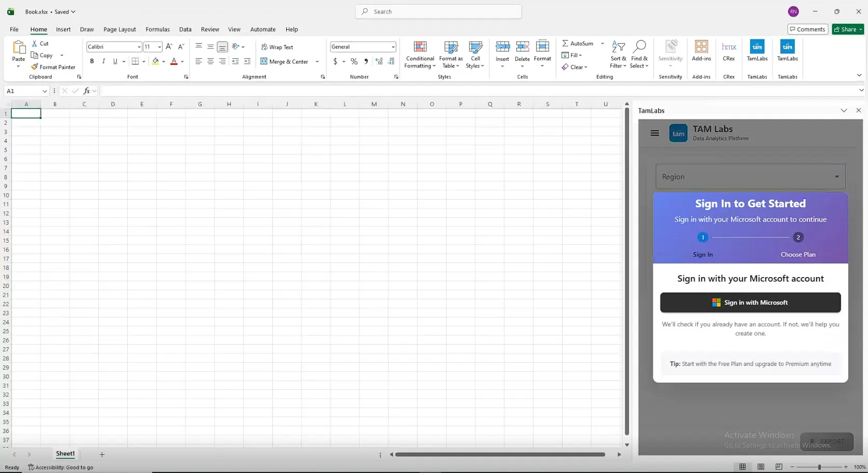Open Find & Select
This screenshot has height=473, width=868.
(x=639, y=54)
